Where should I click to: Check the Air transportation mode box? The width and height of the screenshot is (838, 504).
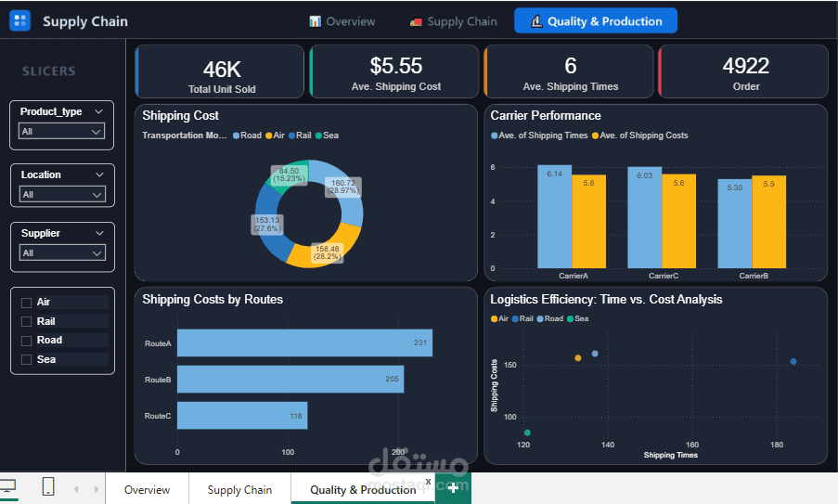click(26, 303)
